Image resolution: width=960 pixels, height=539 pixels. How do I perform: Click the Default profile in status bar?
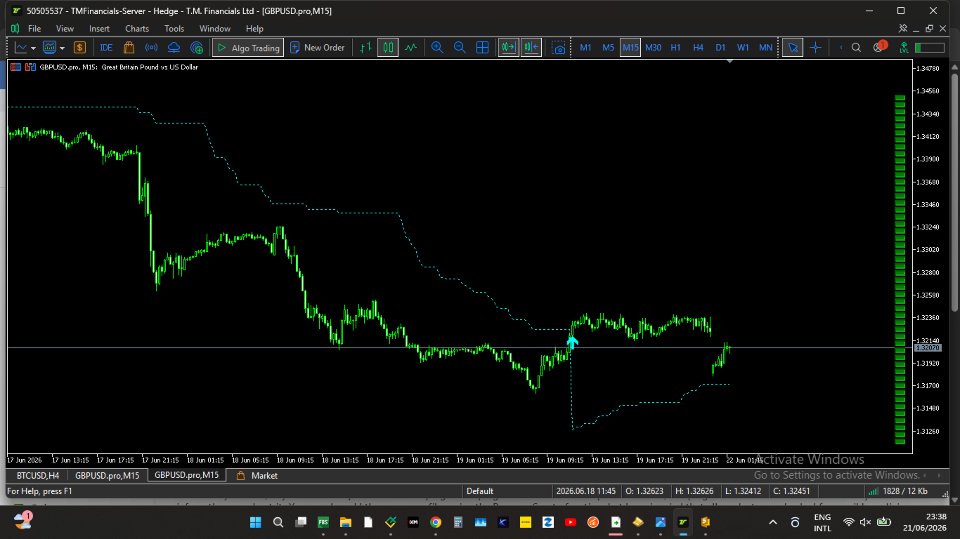[x=479, y=491]
